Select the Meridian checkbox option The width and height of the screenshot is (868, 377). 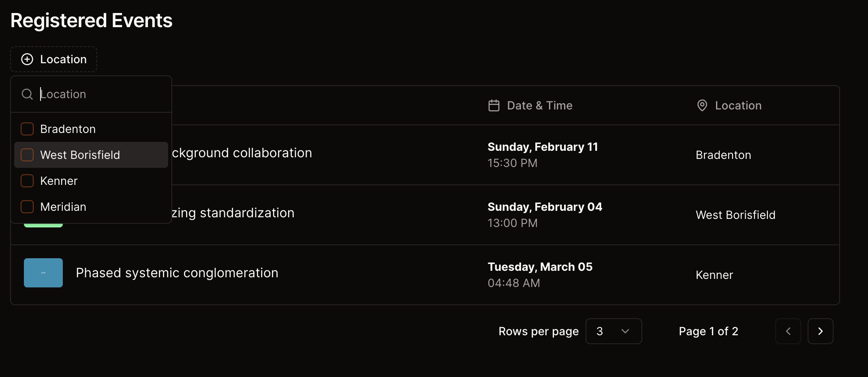27,207
